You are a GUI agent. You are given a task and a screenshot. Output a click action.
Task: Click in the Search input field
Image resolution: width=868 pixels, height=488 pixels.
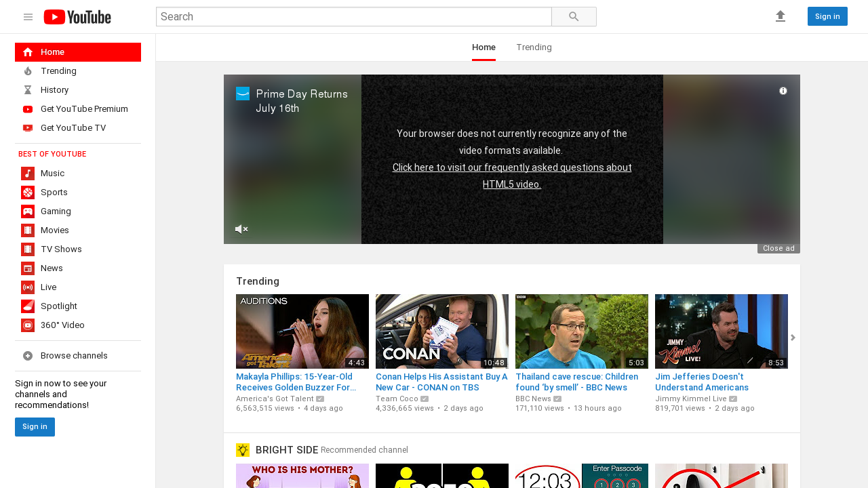[x=354, y=17]
